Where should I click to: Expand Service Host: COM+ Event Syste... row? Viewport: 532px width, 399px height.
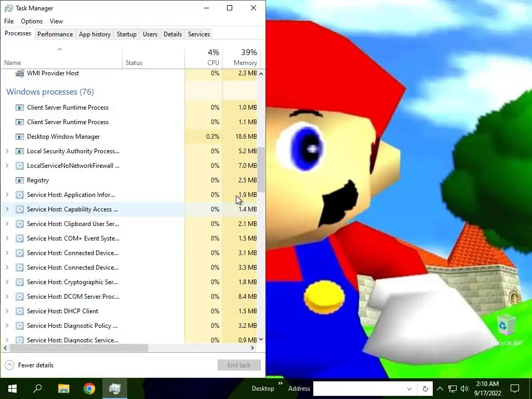tap(7, 238)
